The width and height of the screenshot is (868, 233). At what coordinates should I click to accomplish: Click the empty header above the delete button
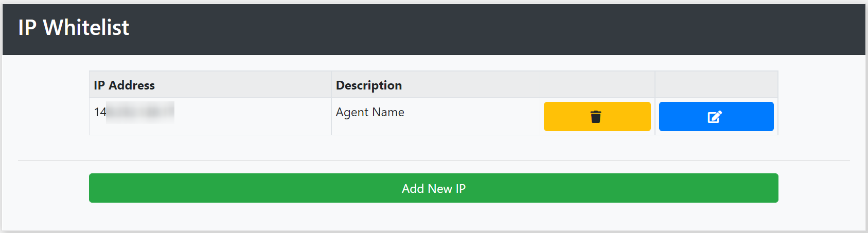[597, 85]
